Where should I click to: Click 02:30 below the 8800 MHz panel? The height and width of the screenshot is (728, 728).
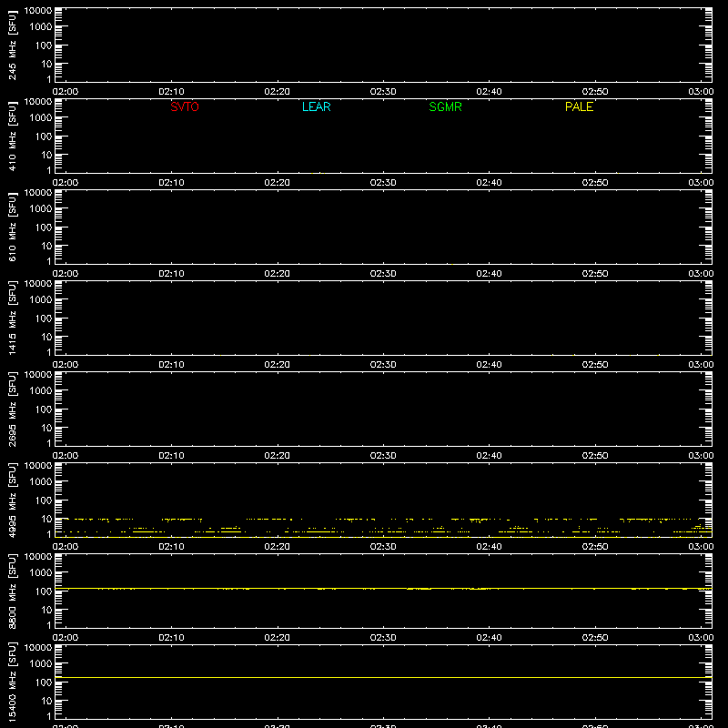click(x=383, y=638)
